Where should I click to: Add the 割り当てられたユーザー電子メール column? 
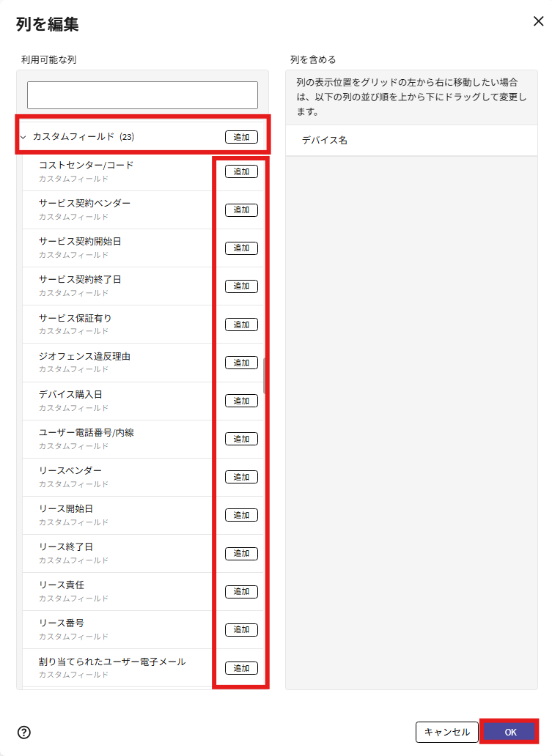pyautogui.click(x=241, y=668)
